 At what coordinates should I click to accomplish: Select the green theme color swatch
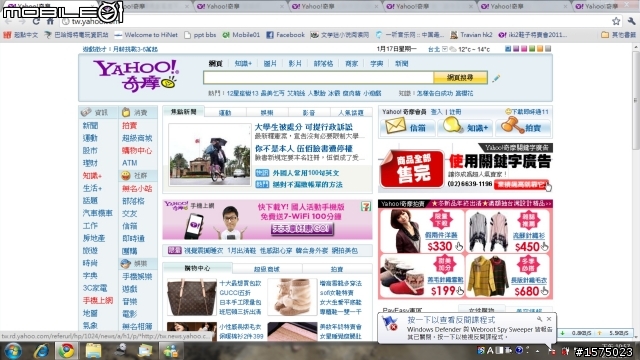click(x=532, y=49)
